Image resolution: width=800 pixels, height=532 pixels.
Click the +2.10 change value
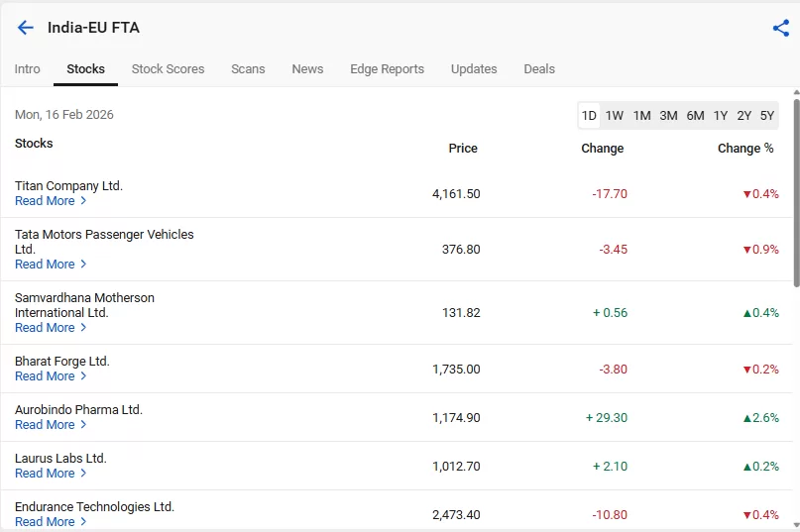610,467
